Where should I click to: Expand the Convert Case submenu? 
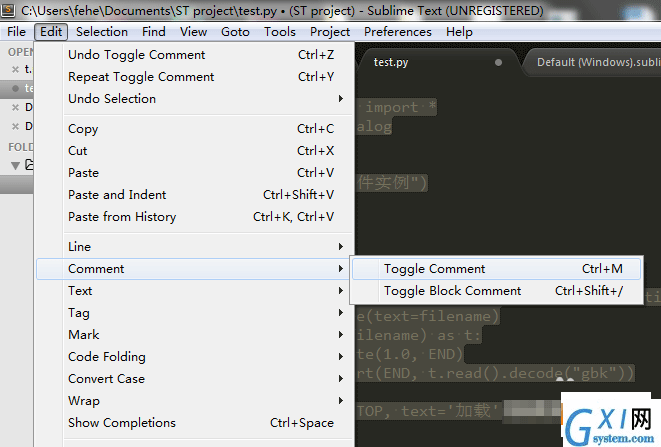click(194, 378)
